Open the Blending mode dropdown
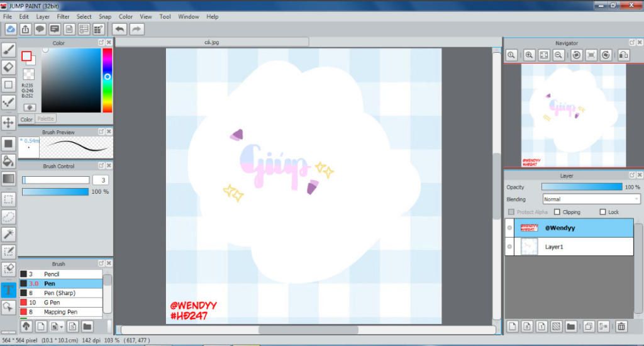This screenshot has width=644, height=346. coord(591,199)
